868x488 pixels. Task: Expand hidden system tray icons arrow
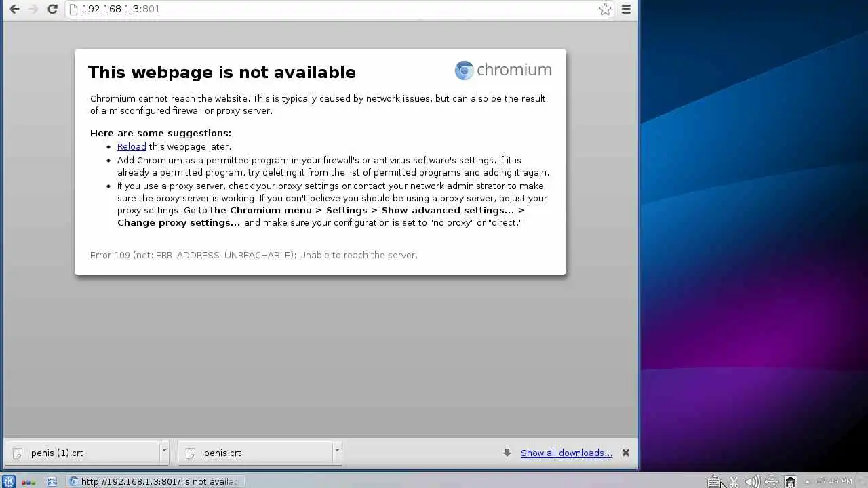click(807, 482)
